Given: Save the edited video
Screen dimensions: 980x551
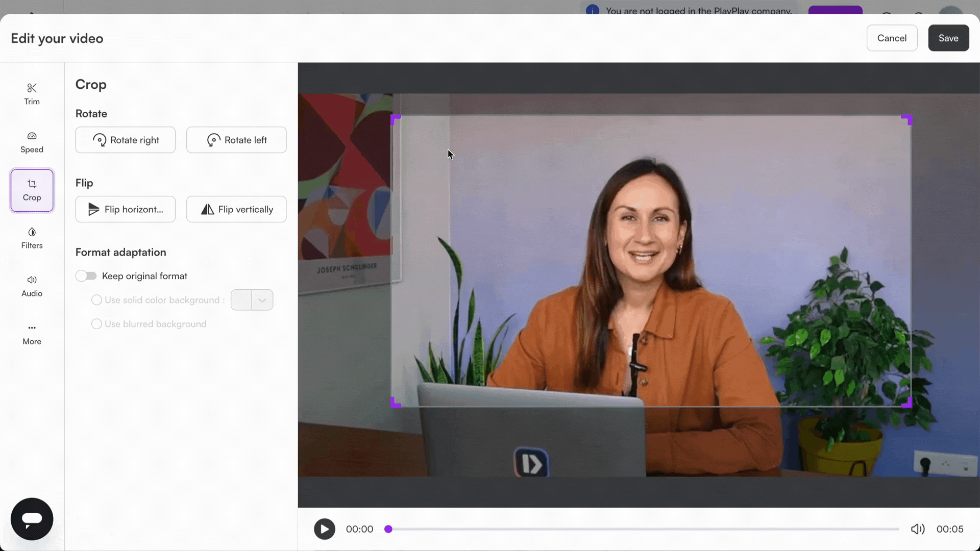Looking at the screenshot, I should pos(948,38).
